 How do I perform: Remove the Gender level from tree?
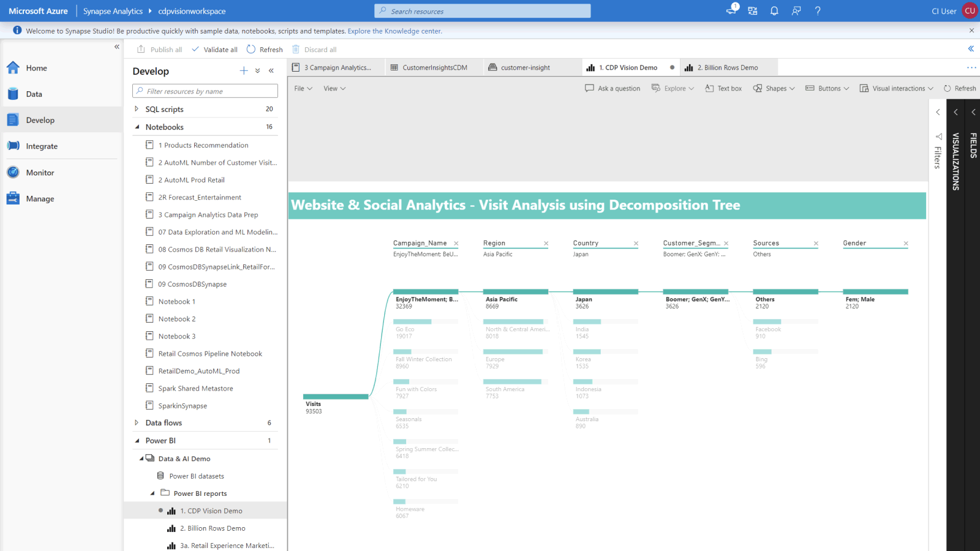pyautogui.click(x=906, y=244)
